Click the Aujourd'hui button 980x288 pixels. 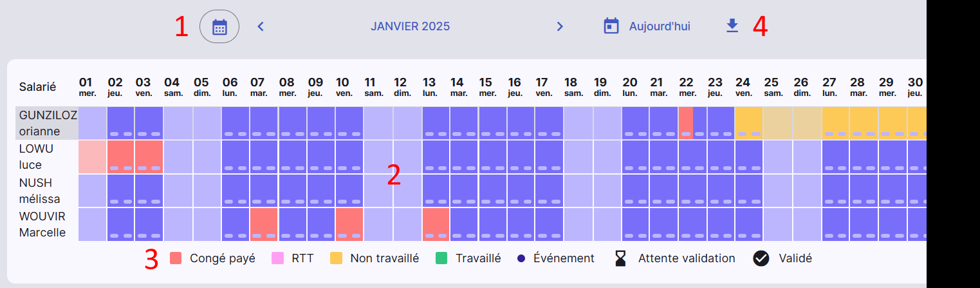(x=647, y=26)
